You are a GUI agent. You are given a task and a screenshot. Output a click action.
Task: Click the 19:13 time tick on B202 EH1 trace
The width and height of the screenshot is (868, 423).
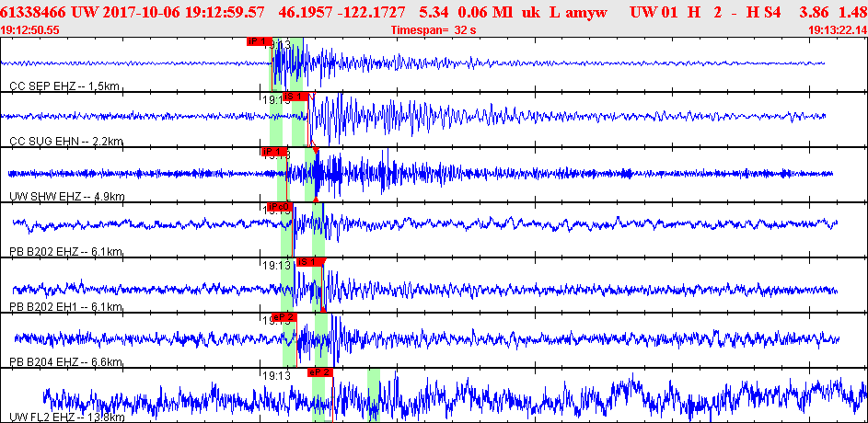click(276, 266)
